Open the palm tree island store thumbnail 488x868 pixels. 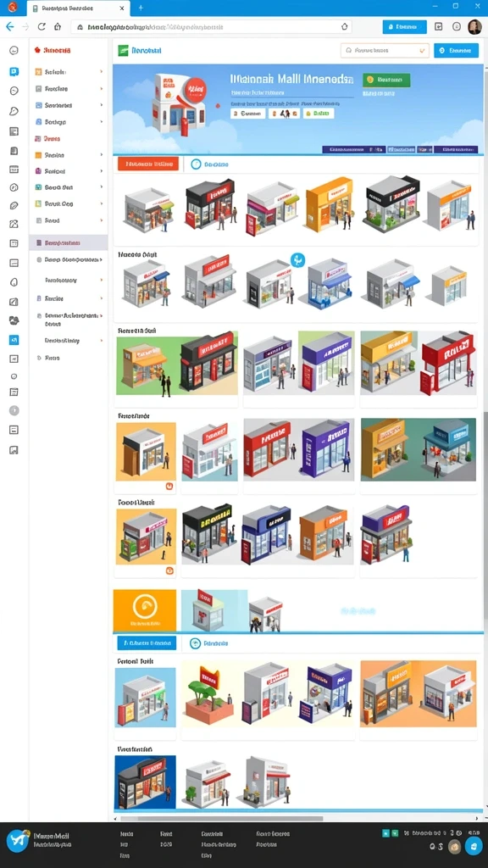click(208, 693)
